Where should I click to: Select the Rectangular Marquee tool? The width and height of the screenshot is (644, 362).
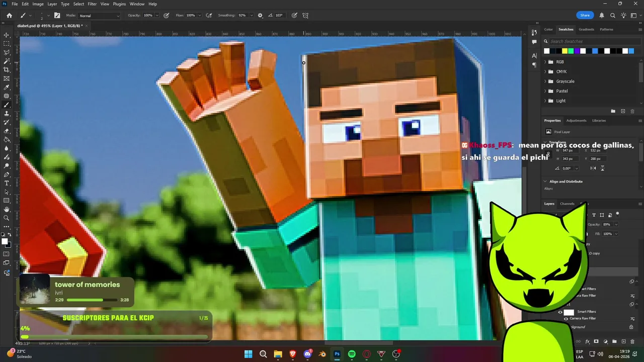pyautogui.click(x=7, y=44)
